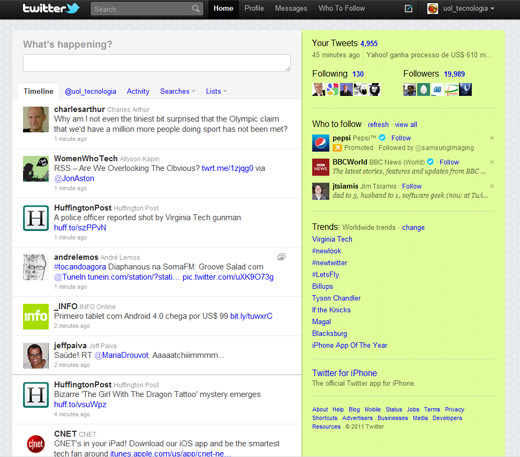520x457 pixels.
Task: Open the Developers footer link
Action: tap(447, 418)
